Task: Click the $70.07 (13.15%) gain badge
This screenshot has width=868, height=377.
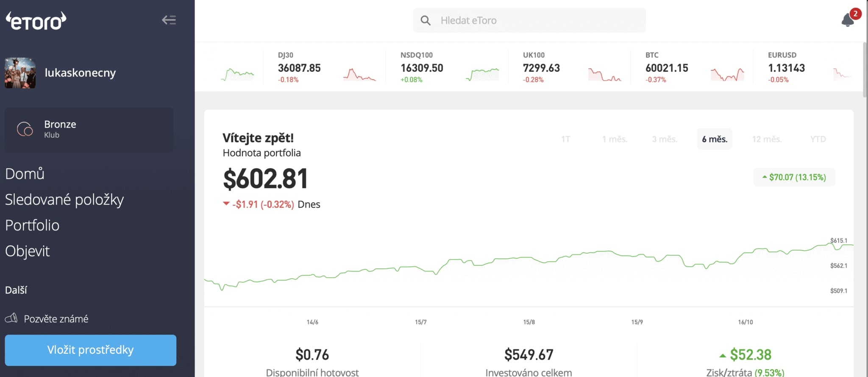Action: (x=794, y=177)
